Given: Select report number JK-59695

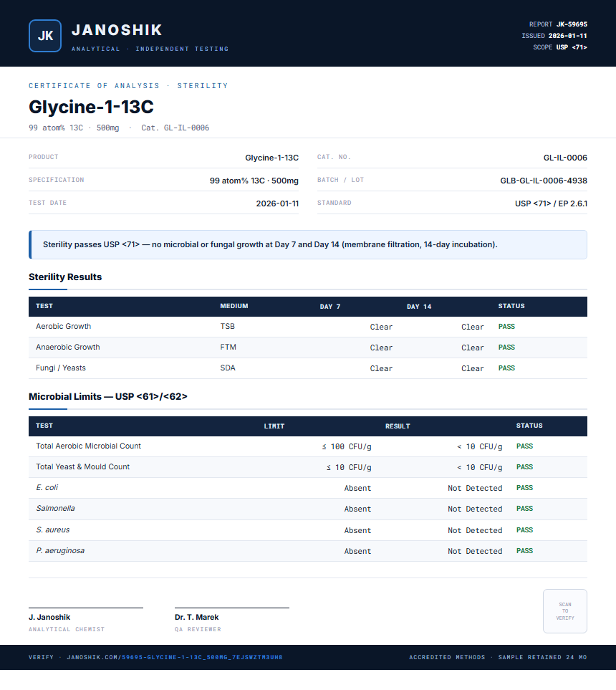Looking at the screenshot, I should [572, 24].
